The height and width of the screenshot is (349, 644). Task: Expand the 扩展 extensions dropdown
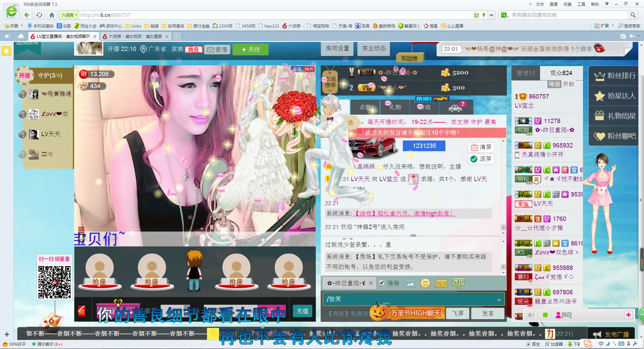click(x=612, y=25)
